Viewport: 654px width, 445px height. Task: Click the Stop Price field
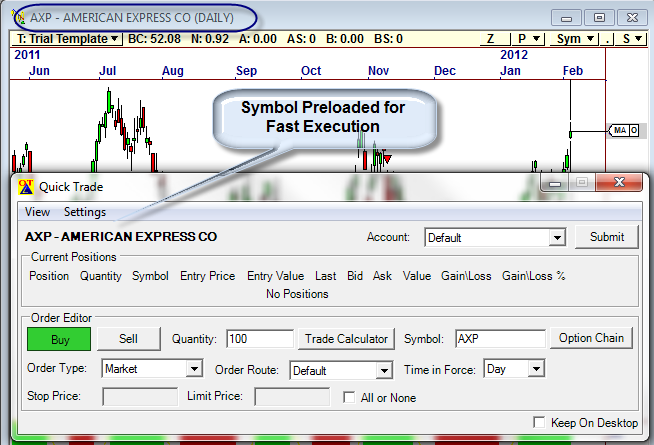point(140,397)
